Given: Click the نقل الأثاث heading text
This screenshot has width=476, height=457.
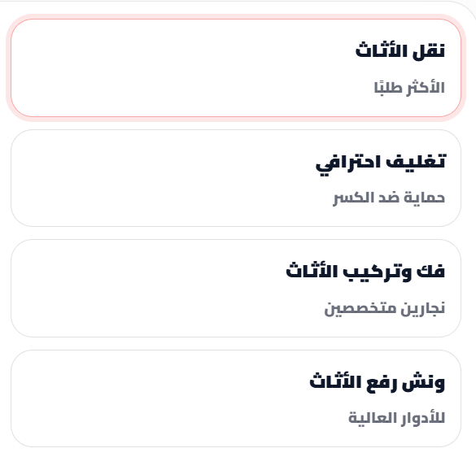Looking at the screenshot, I should 400,50.
